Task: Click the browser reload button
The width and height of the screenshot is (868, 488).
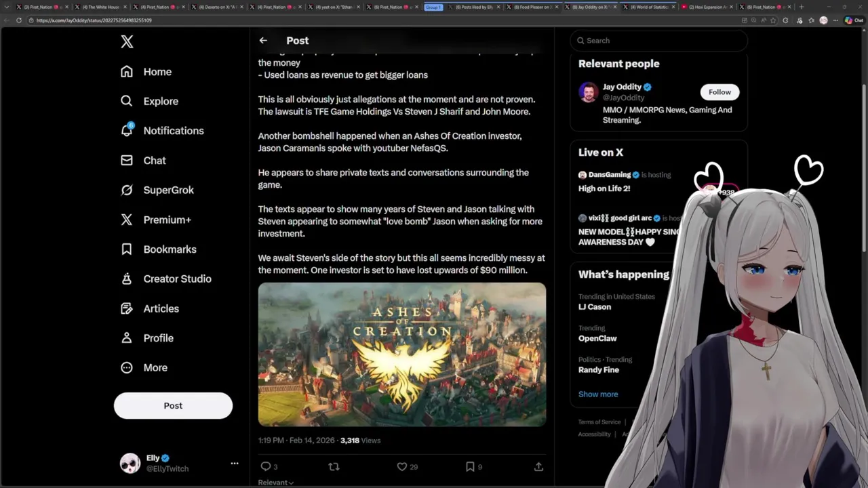Action: point(18,20)
